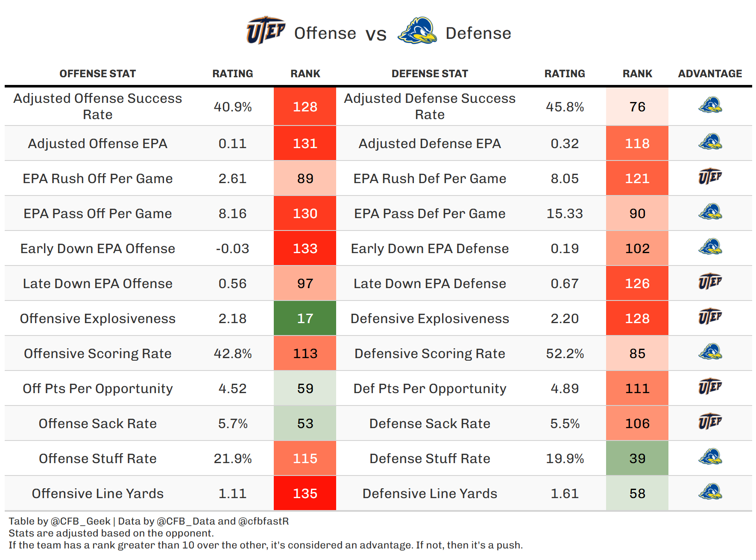Click the green rank 17 cell
The height and width of the screenshot is (560, 756).
tap(305, 318)
